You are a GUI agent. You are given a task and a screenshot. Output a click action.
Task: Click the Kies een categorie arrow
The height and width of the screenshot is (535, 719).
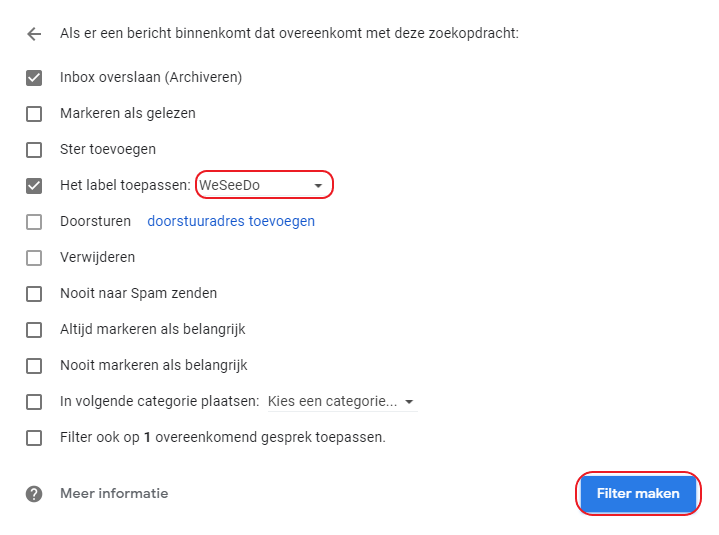tap(409, 402)
